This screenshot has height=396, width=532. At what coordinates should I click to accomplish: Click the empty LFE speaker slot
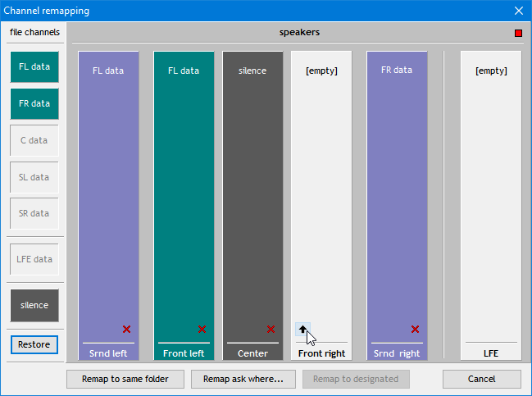(490, 197)
